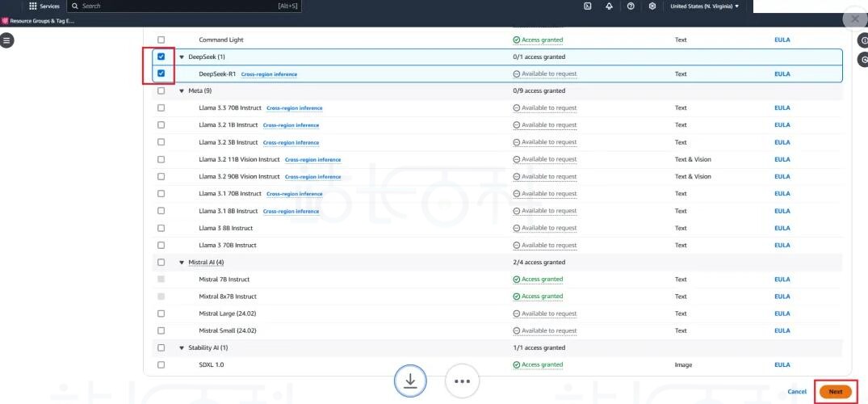Collapse the Stability AI (1) group

(x=182, y=348)
